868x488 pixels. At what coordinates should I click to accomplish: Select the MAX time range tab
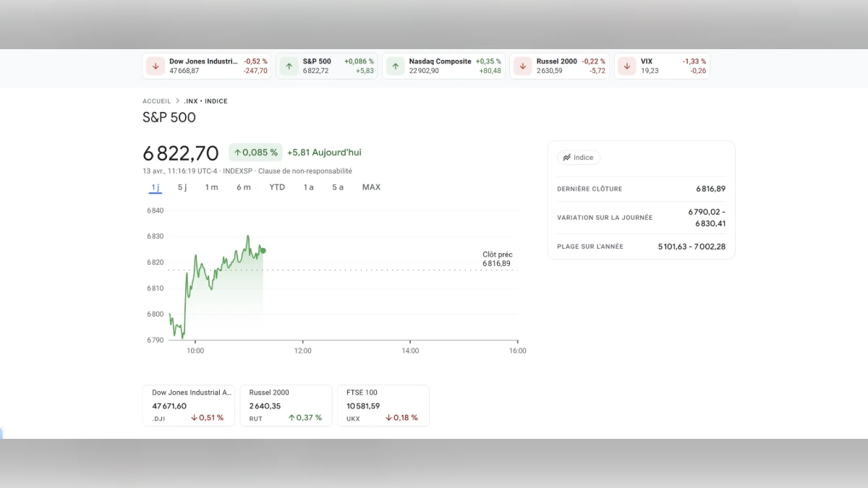click(371, 187)
